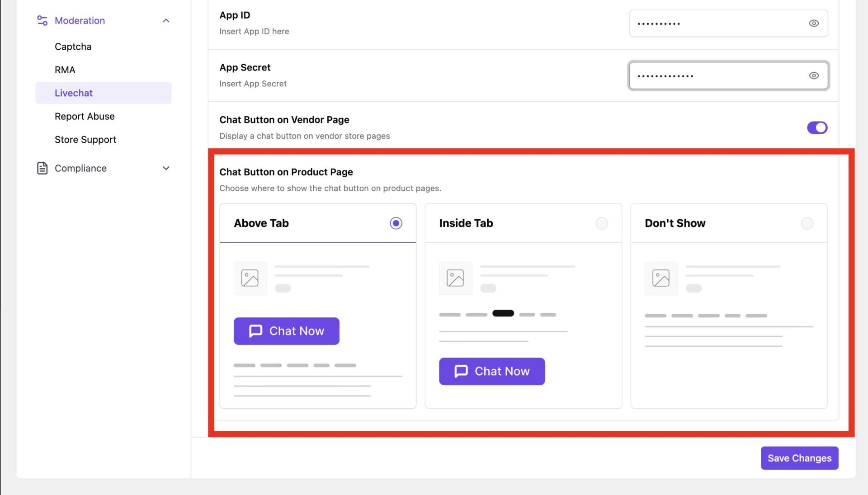This screenshot has width=868, height=495.
Task: Click the Don't Show card title
Action: [x=675, y=223]
